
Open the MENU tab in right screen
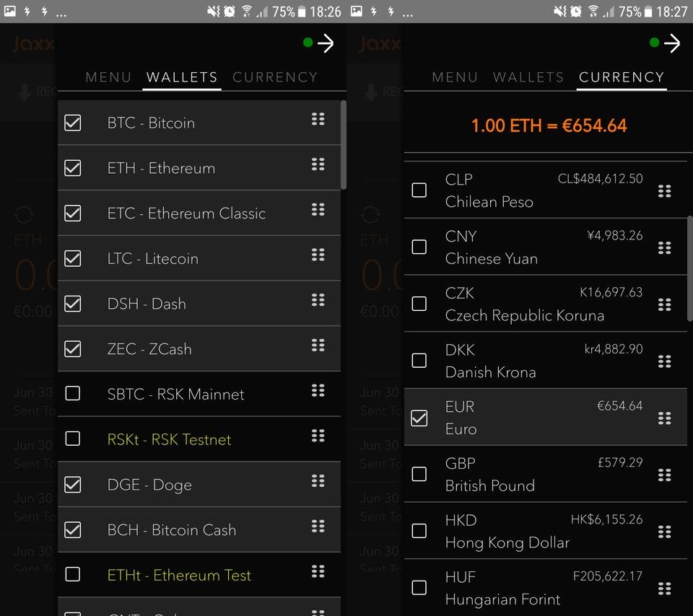(455, 77)
